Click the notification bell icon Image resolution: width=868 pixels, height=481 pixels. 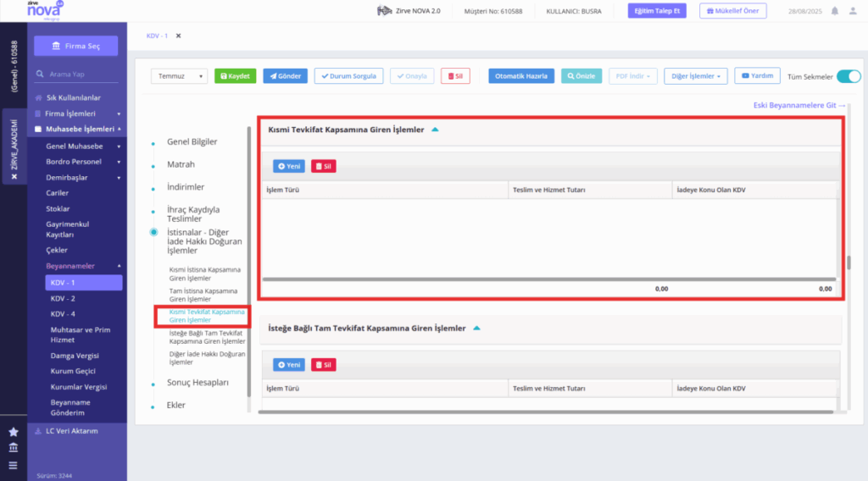(x=835, y=11)
